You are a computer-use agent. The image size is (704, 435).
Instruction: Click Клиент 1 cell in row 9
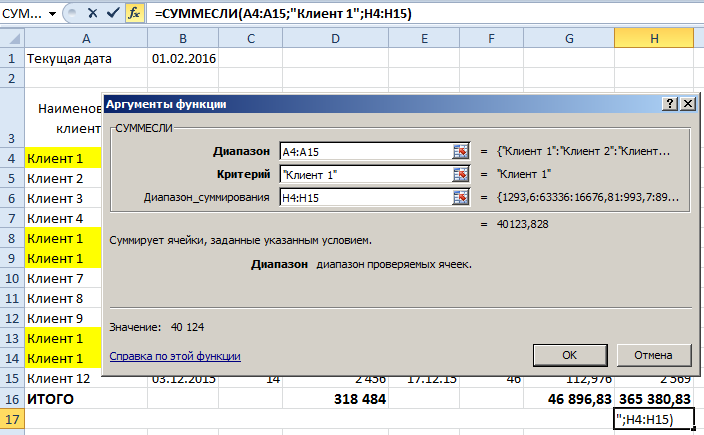63,258
